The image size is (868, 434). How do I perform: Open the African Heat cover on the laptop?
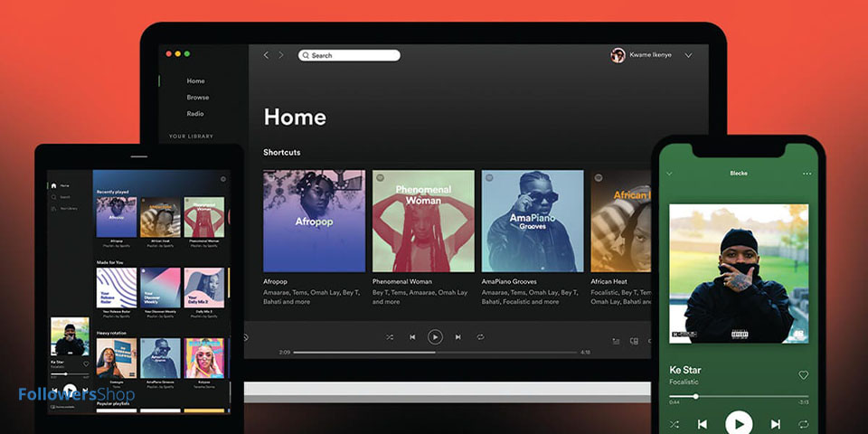click(620, 221)
